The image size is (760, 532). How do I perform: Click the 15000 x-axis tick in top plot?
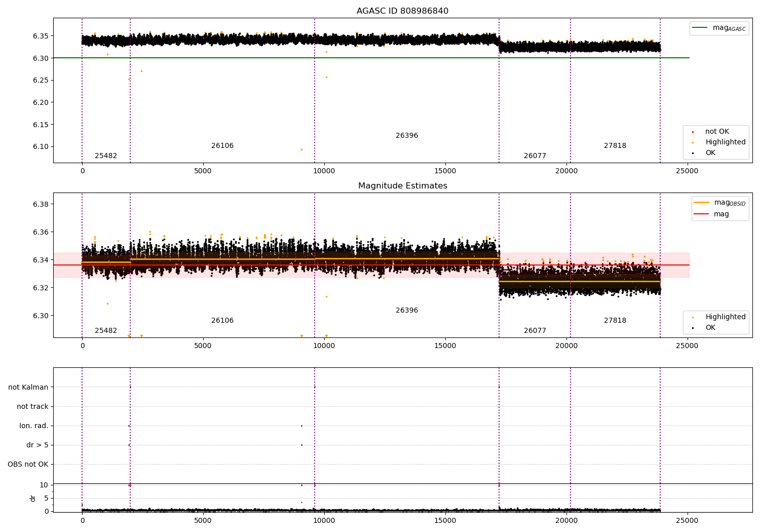pos(445,171)
